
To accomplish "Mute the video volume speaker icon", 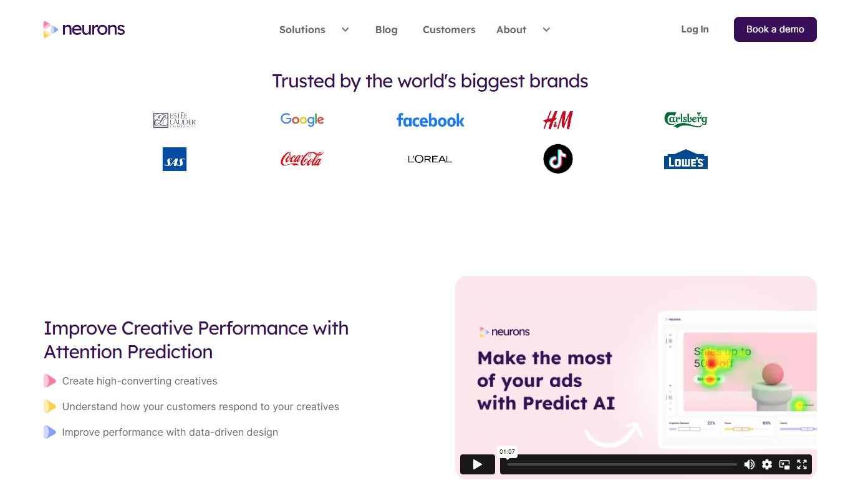I will point(750,464).
